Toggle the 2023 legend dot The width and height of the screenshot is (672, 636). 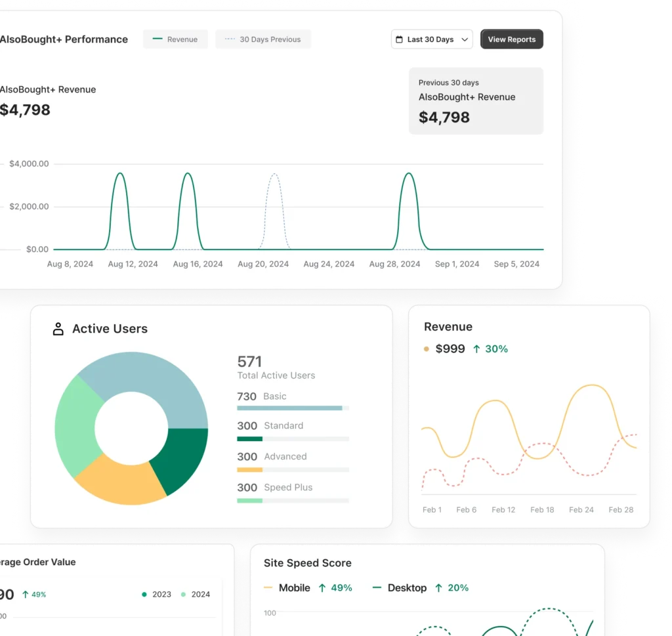coord(144,595)
